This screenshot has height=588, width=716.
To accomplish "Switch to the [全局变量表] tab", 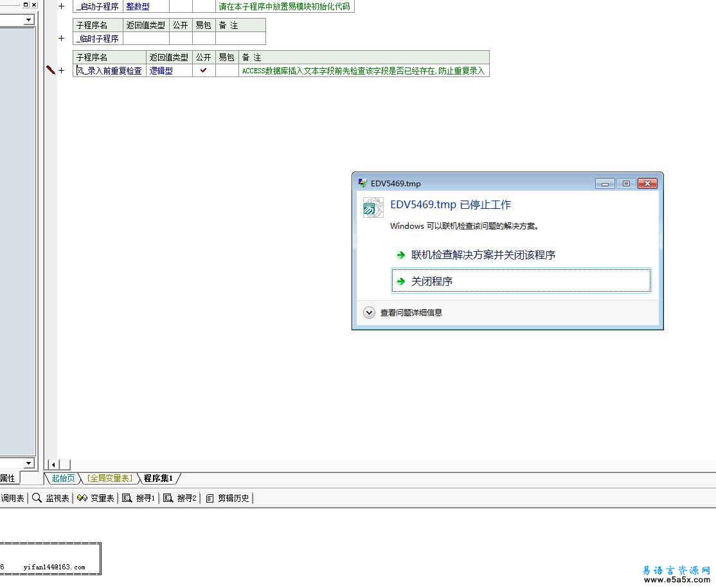I will coord(110,478).
